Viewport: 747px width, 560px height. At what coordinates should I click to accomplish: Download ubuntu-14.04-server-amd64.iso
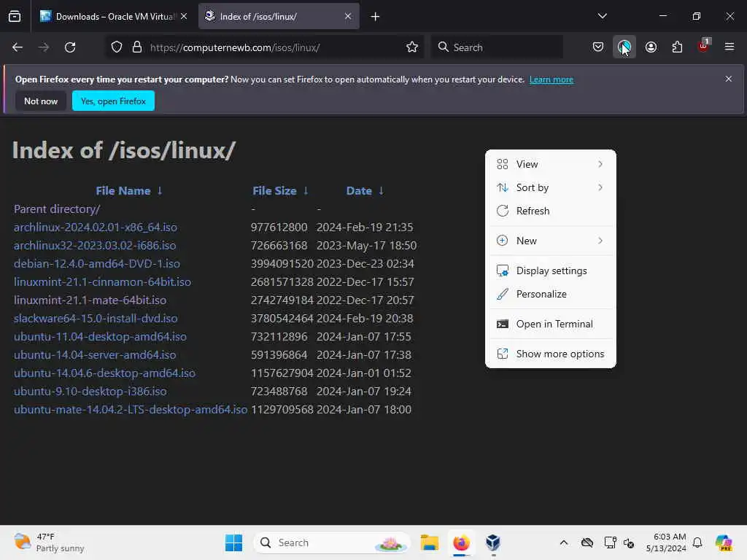[95, 355]
